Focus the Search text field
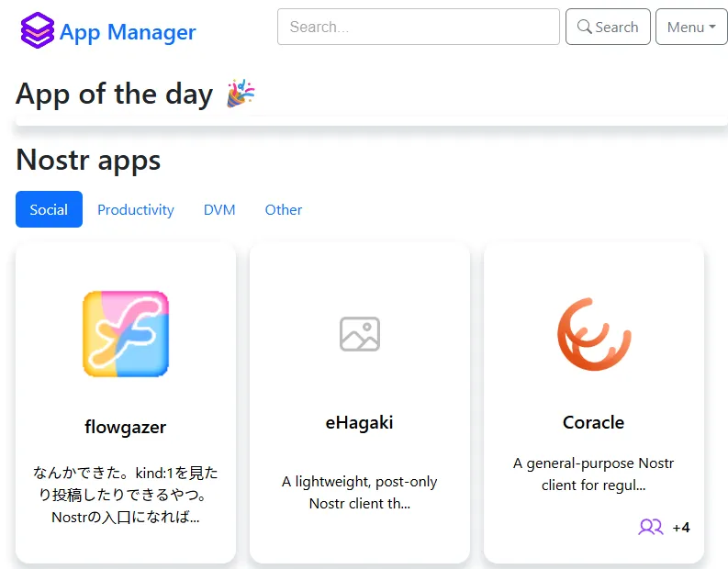 [418, 27]
